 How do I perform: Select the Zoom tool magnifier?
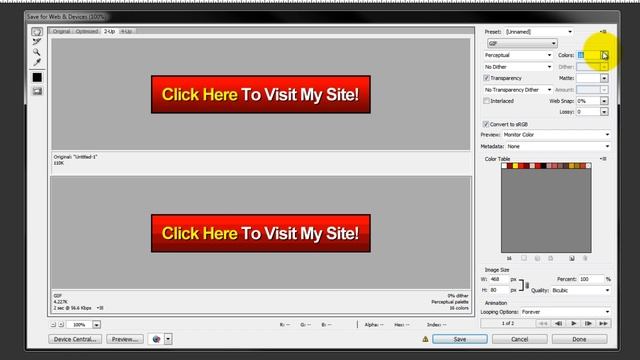(x=37, y=52)
